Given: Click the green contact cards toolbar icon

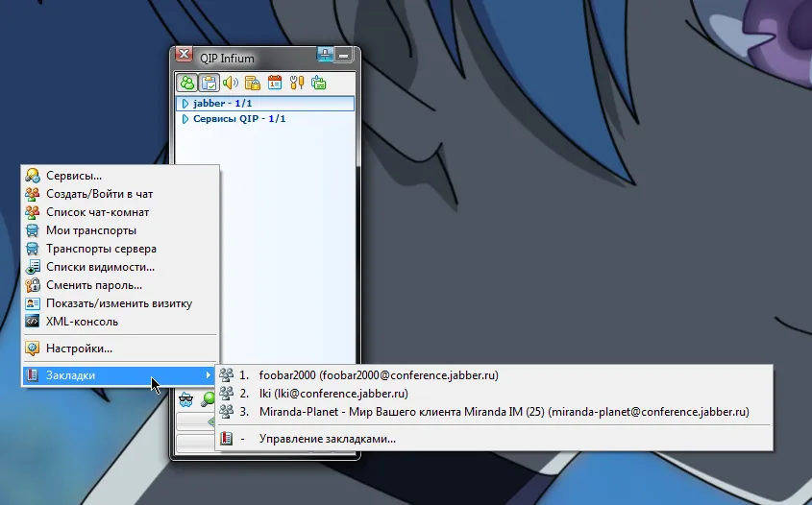Looking at the screenshot, I should 318,83.
